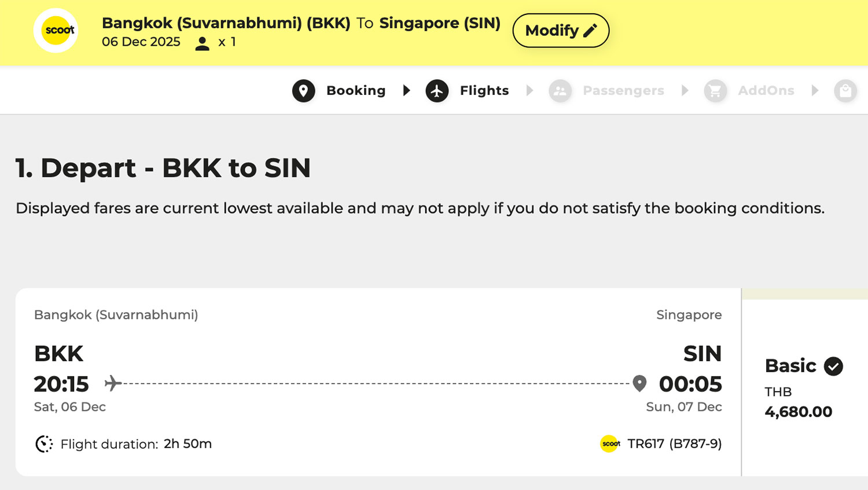Click the flight duration clock icon
The width and height of the screenshot is (868, 490).
(x=44, y=444)
